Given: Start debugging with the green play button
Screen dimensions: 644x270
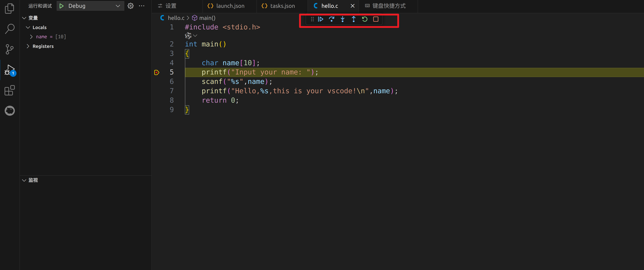Looking at the screenshot, I should (62, 6).
